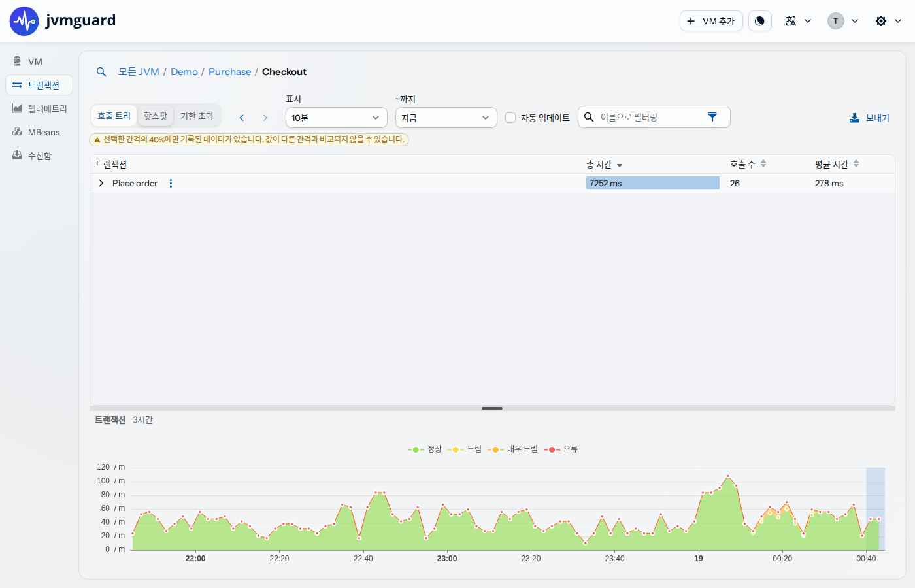Click the call count value 26
The height and width of the screenshot is (588, 915).
coord(735,183)
